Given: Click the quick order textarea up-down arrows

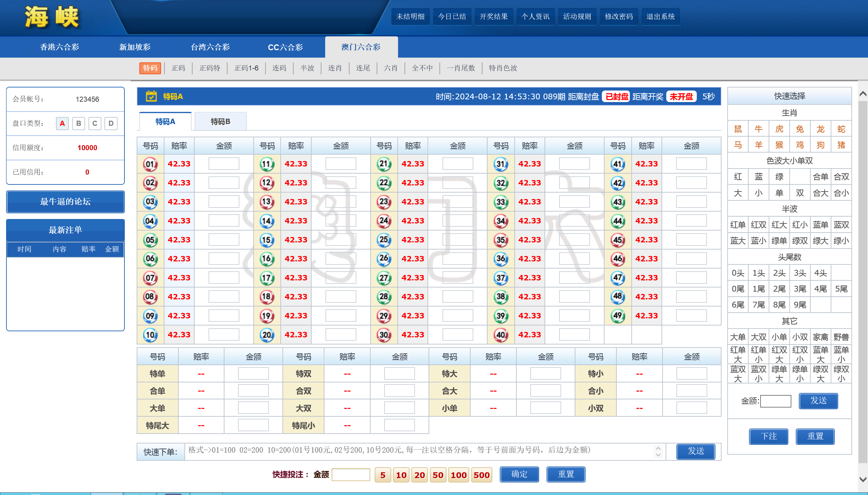Looking at the screenshot, I should [658, 452].
